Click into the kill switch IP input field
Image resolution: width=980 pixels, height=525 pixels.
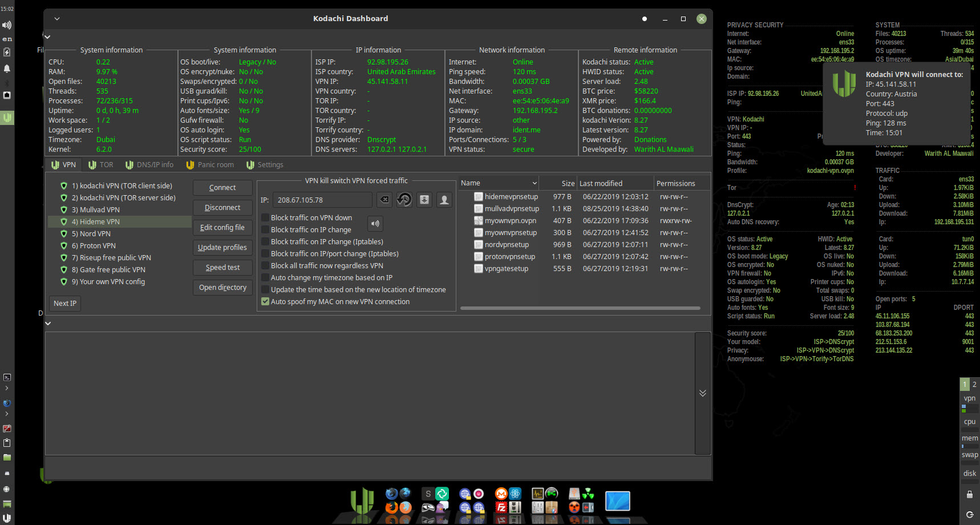[322, 200]
